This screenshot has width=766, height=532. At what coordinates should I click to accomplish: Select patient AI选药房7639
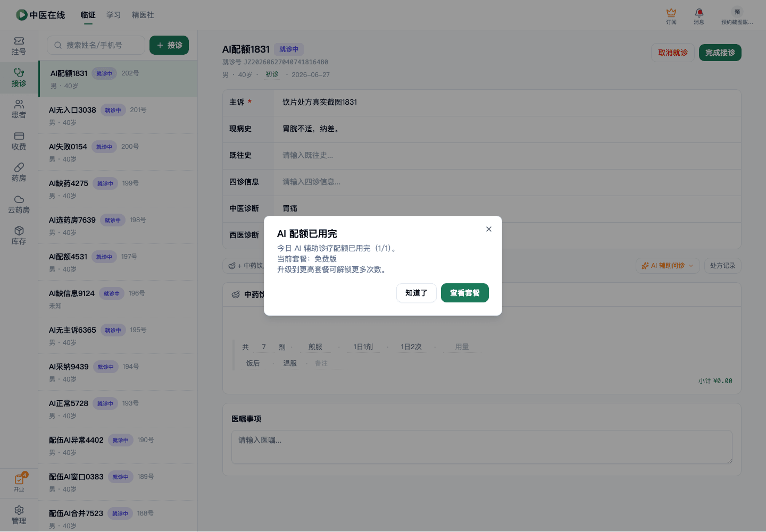click(118, 225)
